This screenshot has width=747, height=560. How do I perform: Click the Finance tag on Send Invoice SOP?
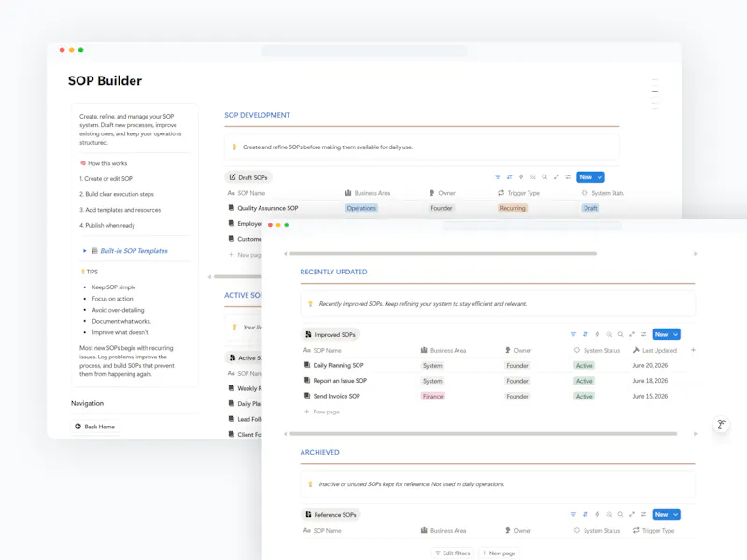coord(432,396)
